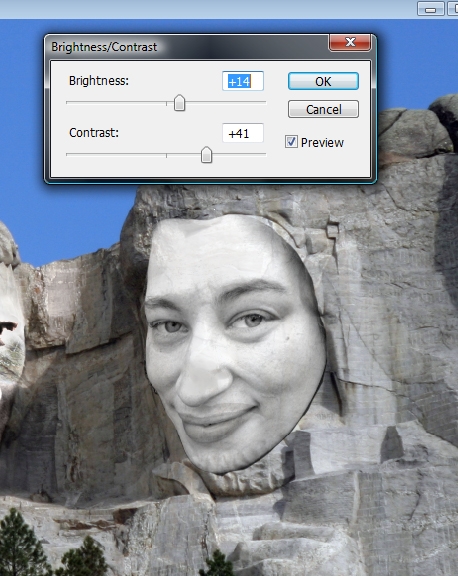Minimize the main application window
The image size is (458, 576).
coord(430,8)
